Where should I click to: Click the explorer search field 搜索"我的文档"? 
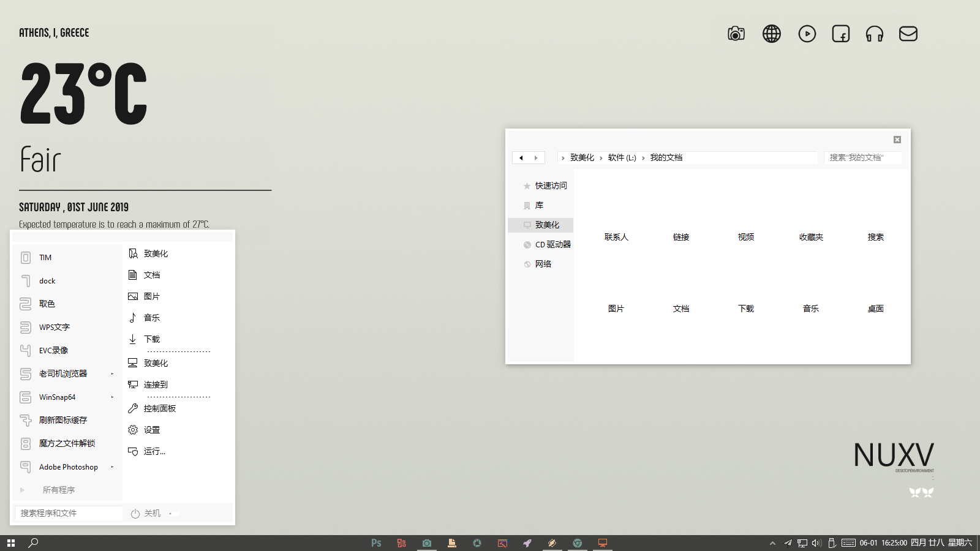(862, 158)
